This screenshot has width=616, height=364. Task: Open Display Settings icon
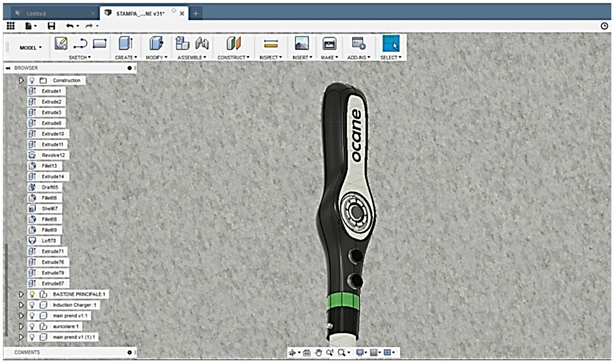point(360,353)
